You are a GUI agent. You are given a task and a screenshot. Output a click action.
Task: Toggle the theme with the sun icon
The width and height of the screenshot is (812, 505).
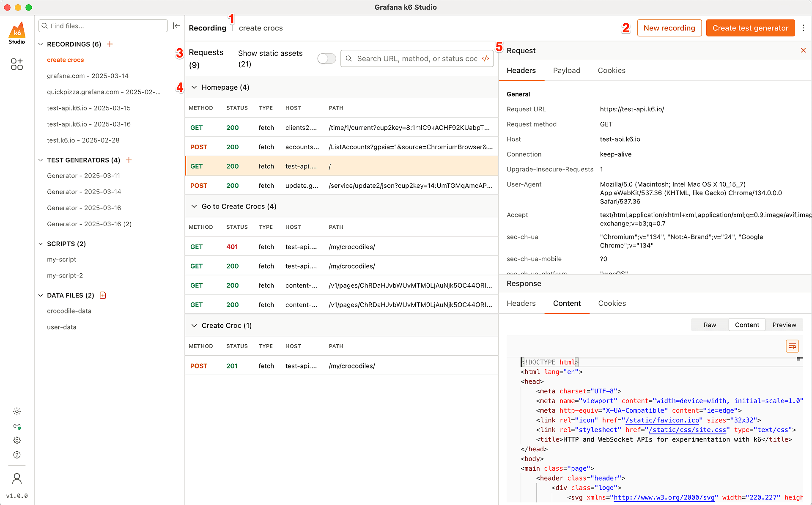pos(17,411)
